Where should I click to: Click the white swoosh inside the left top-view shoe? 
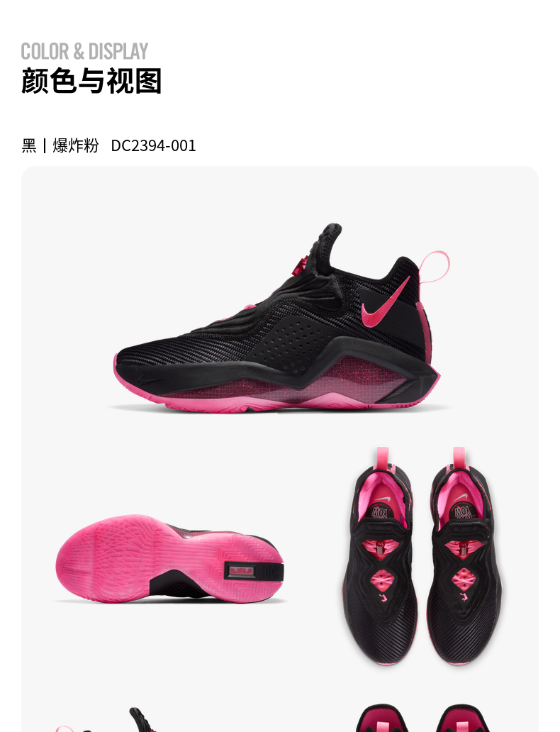pos(383,500)
